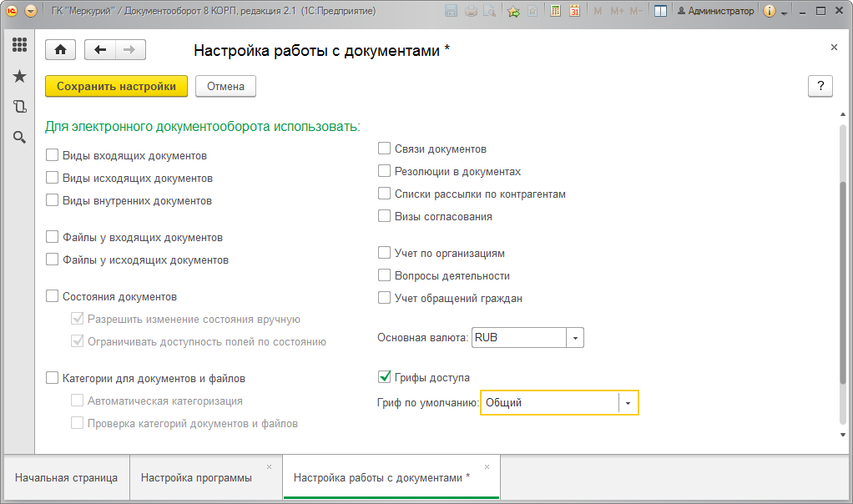Check 'Связи документов' option
This screenshot has height=504, width=853.
click(x=384, y=149)
